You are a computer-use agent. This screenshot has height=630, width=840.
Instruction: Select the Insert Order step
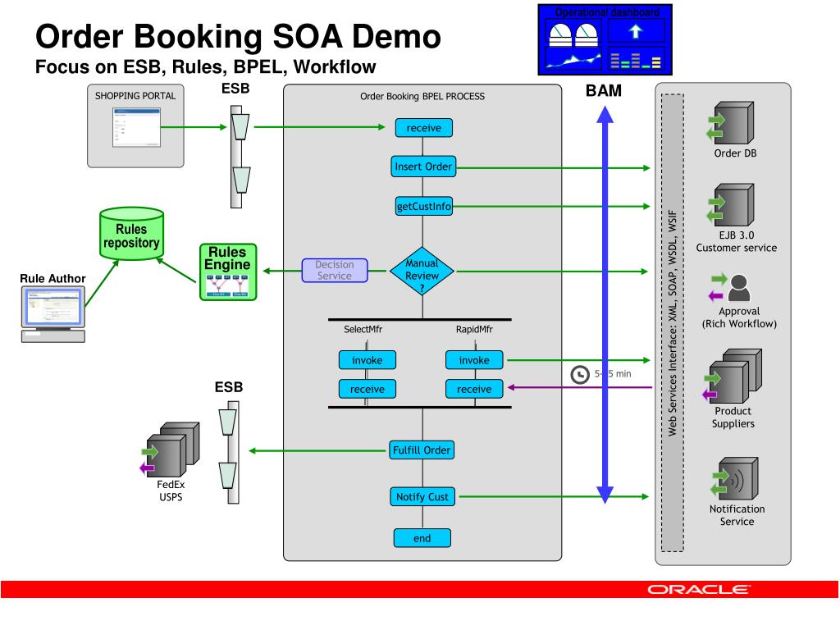click(423, 167)
